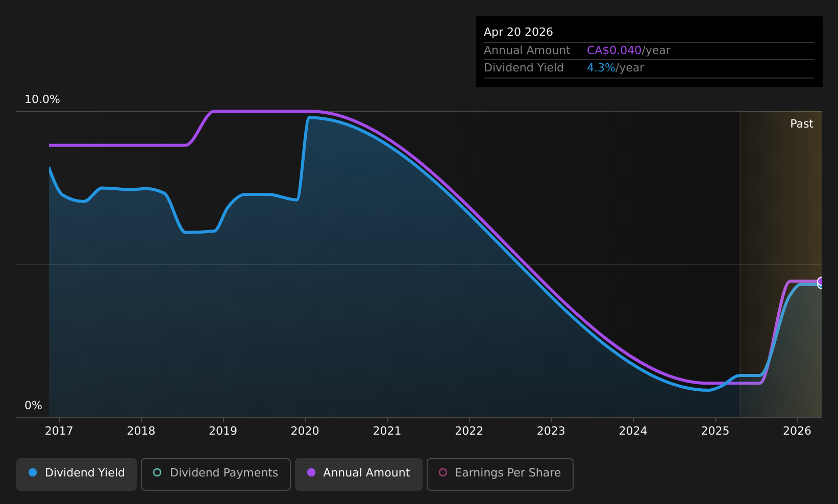Image resolution: width=838 pixels, height=504 pixels.
Task: Click the CA$0.040 annual amount value
Action: click(614, 51)
